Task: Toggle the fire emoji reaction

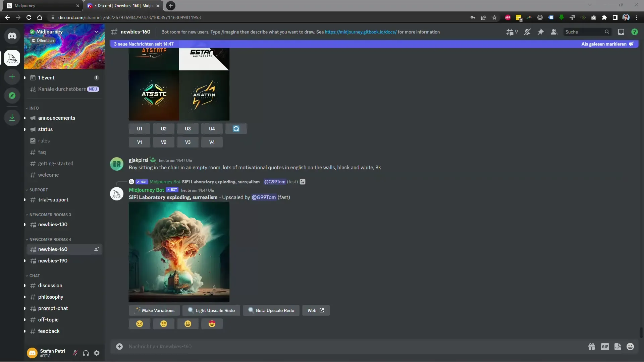Action: click(212, 324)
